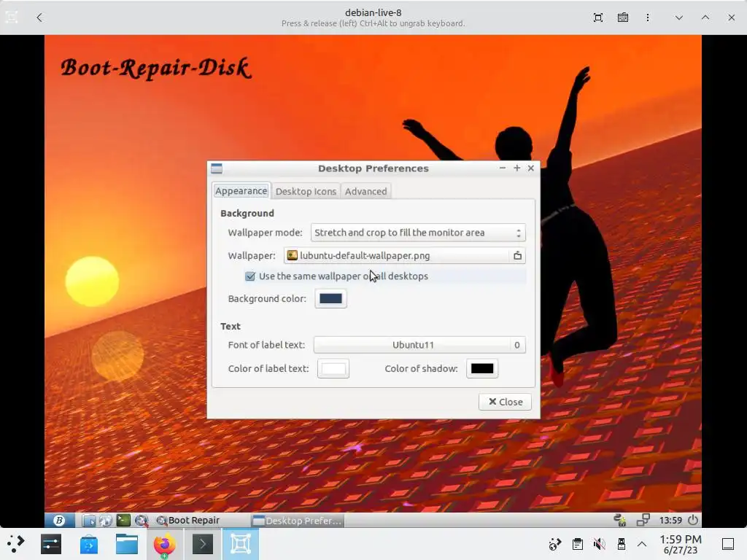The image size is (747, 560).
Task: Click the 13:59 clock in the guest panel
Action: click(x=670, y=520)
